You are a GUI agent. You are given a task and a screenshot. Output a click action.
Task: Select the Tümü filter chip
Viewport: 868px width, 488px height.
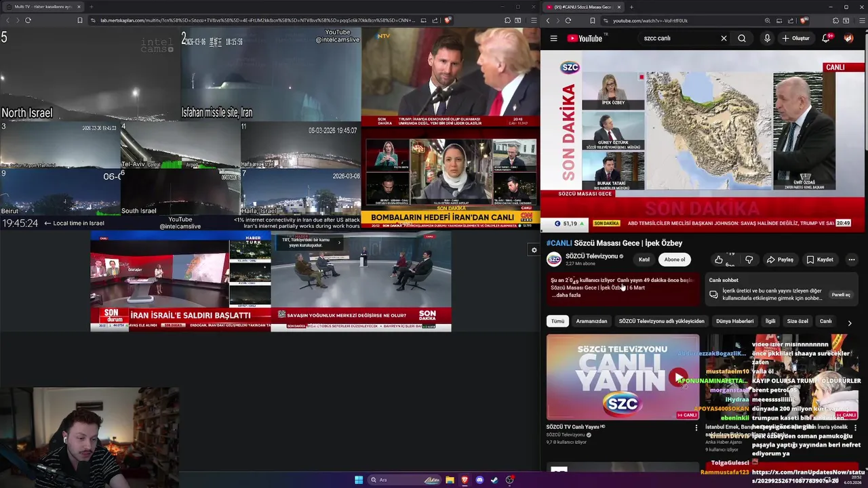557,321
